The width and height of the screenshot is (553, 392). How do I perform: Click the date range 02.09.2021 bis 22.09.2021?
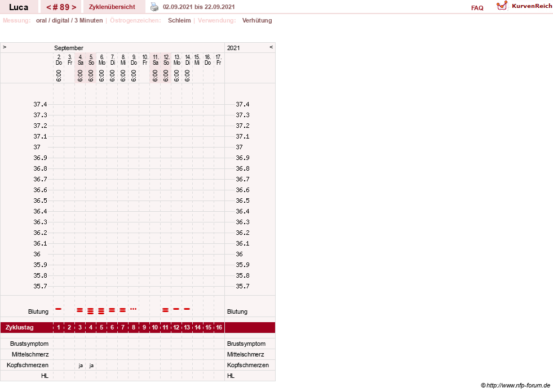[198, 7]
